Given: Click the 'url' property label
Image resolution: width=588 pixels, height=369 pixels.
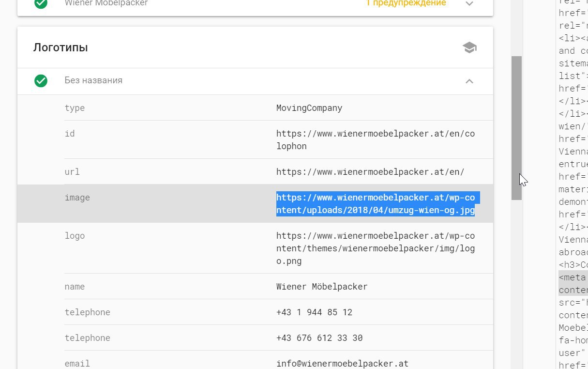Looking at the screenshot, I should 72,172.
